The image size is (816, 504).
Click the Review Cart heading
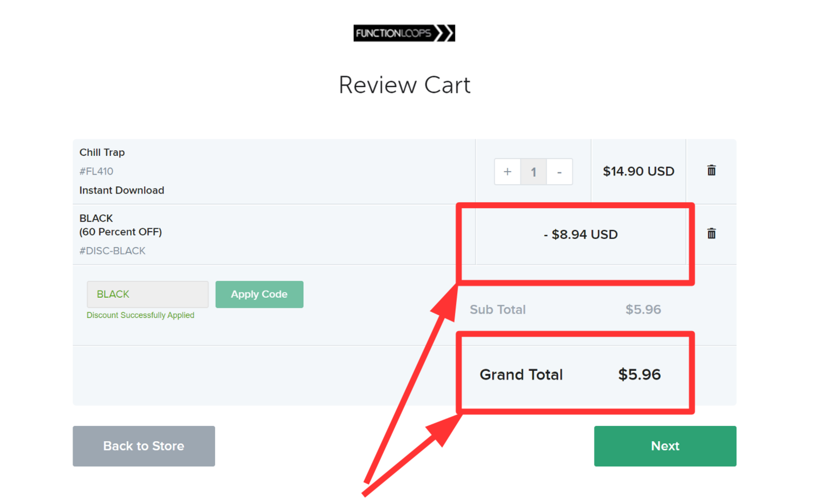click(x=404, y=85)
